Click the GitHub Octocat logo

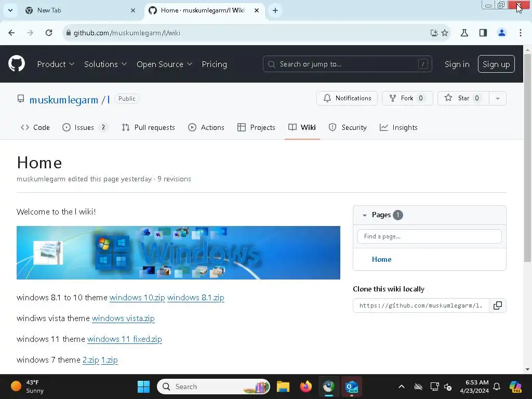click(x=17, y=64)
